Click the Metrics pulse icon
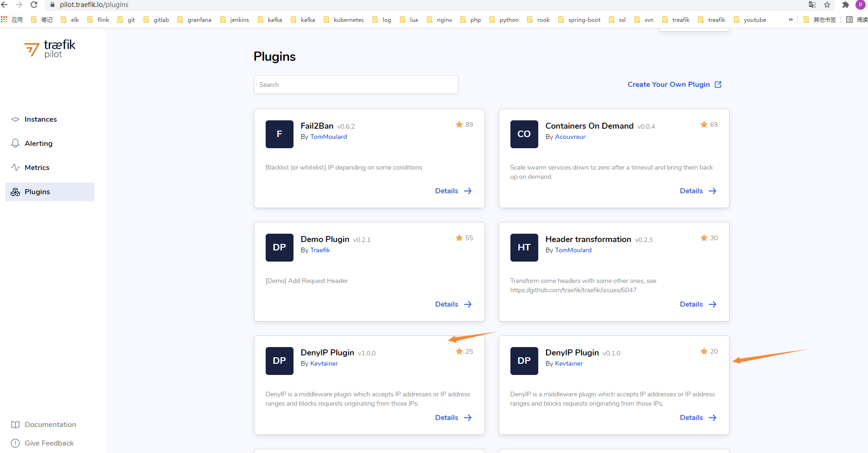The height and width of the screenshot is (453, 868). tap(15, 167)
